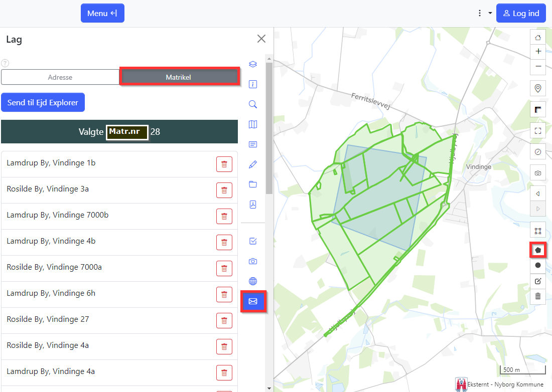The image size is (552, 392).
Task: Open the three-dot dropdown beside Log ind
Action: point(484,13)
